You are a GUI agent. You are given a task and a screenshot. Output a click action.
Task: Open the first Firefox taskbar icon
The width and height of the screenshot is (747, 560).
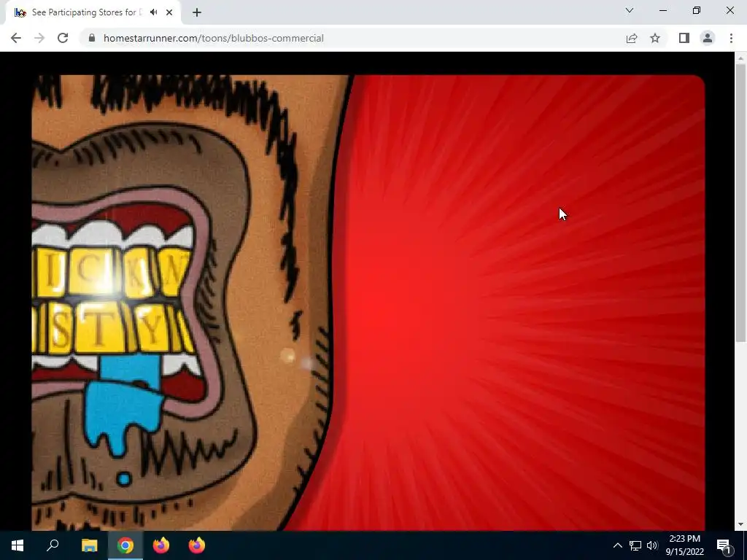(161, 545)
